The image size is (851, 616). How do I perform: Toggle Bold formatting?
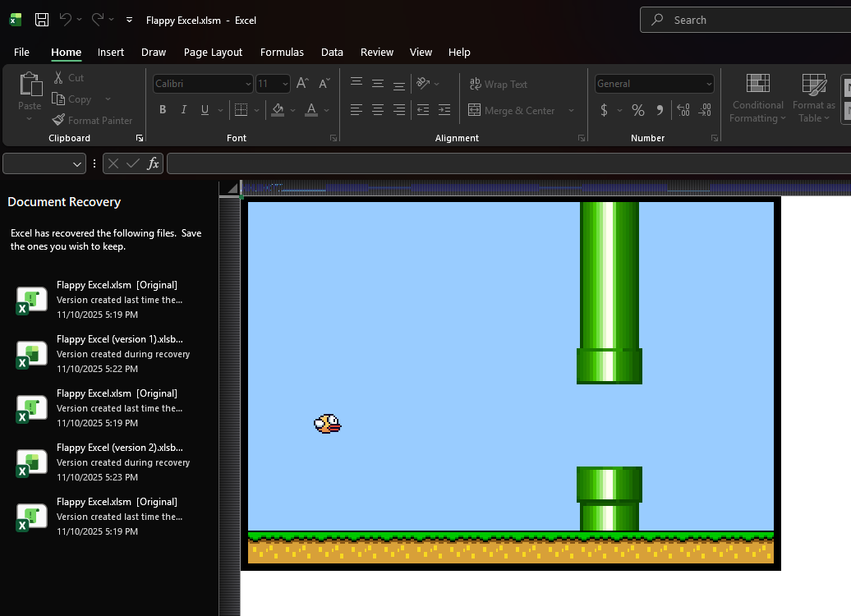163,109
